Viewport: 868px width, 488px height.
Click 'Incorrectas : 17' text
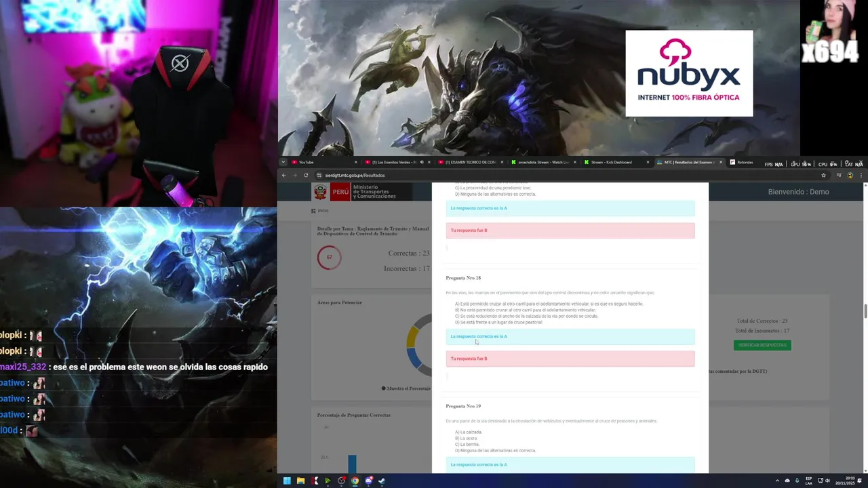click(x=406, y=268)
